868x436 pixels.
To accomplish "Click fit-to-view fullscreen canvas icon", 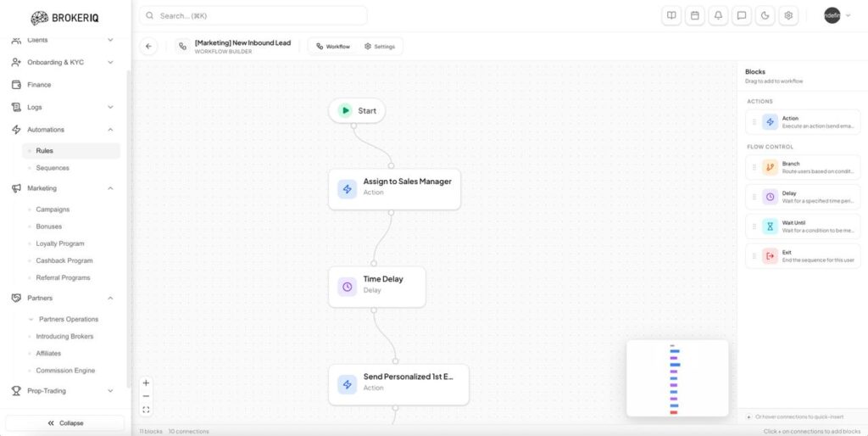I will 146,410.
